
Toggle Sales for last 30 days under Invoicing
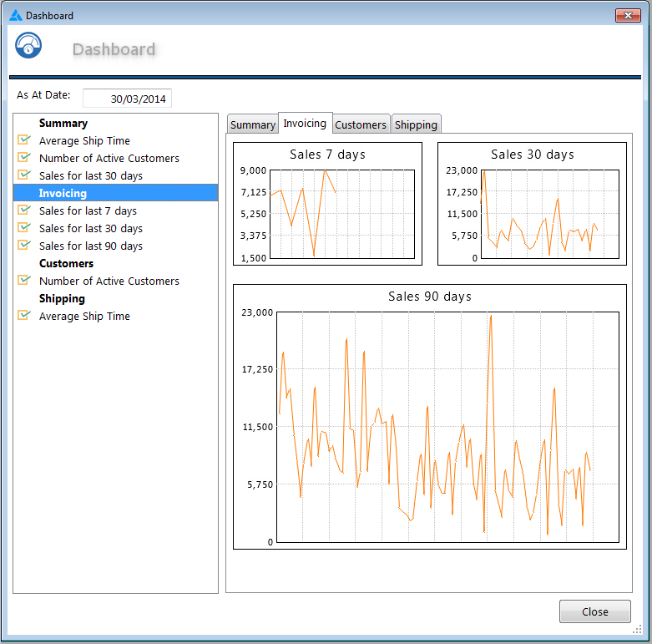tap(23, 228)
